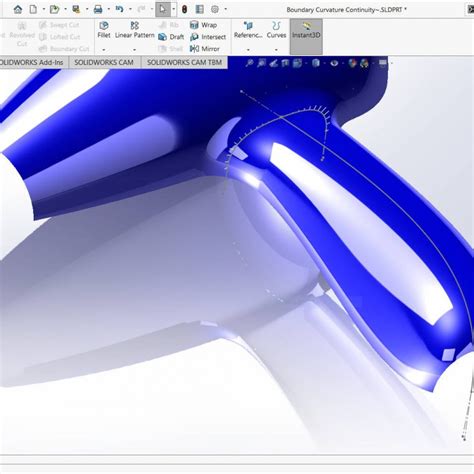Switch to SOLIDWORKS CAM TBM tab
Image resolution: width=474 pixels, height=474 pixels.
[x=184, y=62]
